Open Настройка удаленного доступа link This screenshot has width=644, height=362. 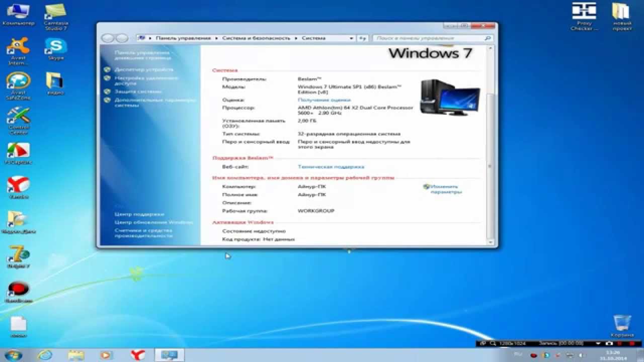(x=146, y=81)
